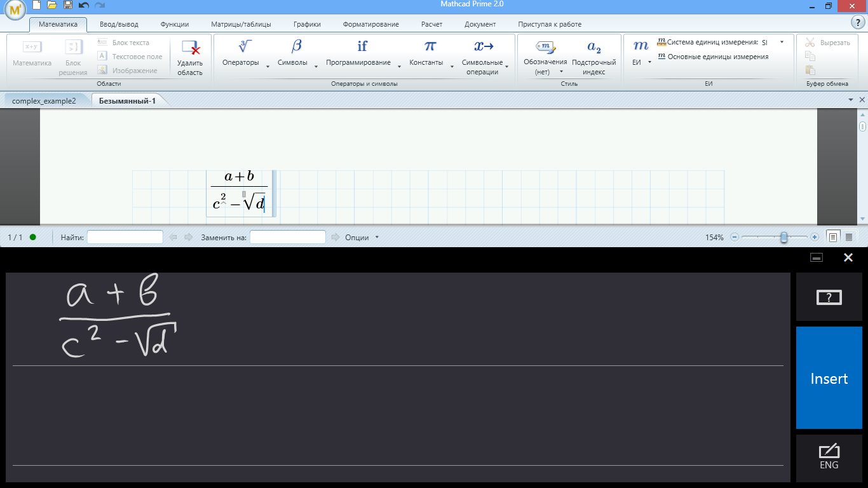Open the Программирование if icon
Screen dimensions: 868x488
click(362, 46)
